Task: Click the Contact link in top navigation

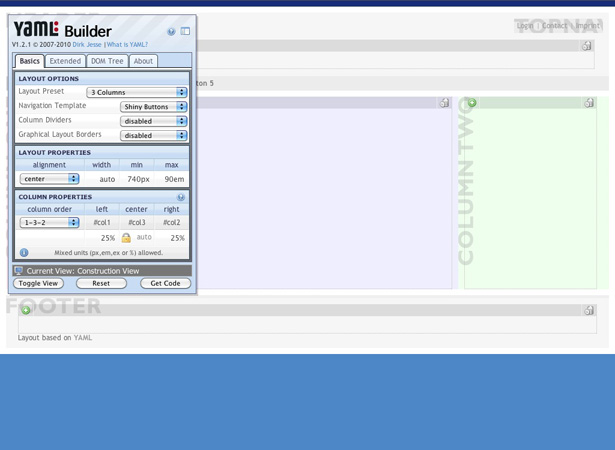Action: [554, 26]
